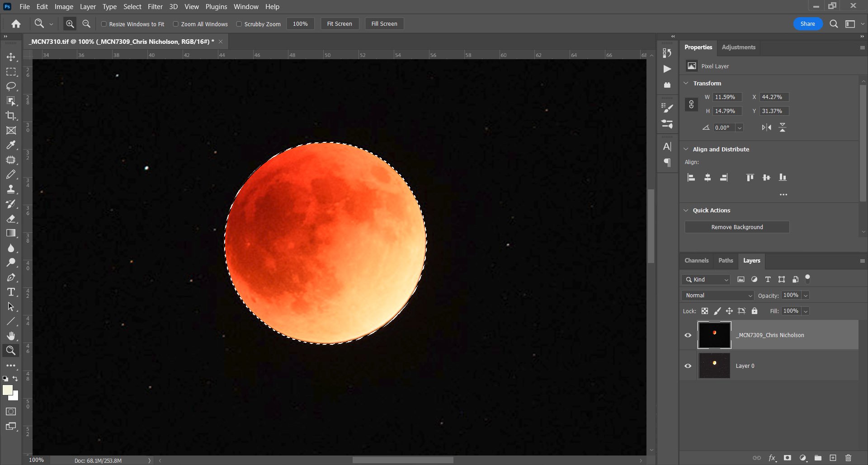Open the rotation angle dropdown

(x=740, y=128)
